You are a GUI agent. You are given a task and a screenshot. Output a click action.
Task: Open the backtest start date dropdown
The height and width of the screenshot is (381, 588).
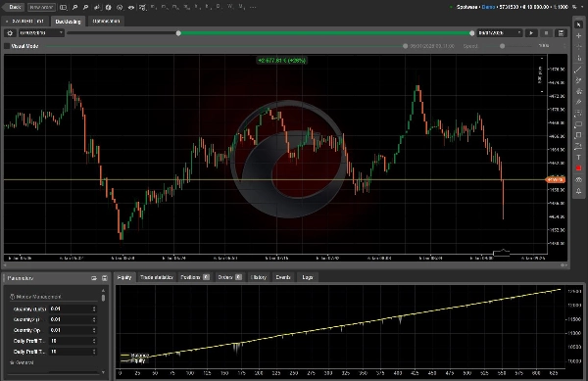coord(41,33)
